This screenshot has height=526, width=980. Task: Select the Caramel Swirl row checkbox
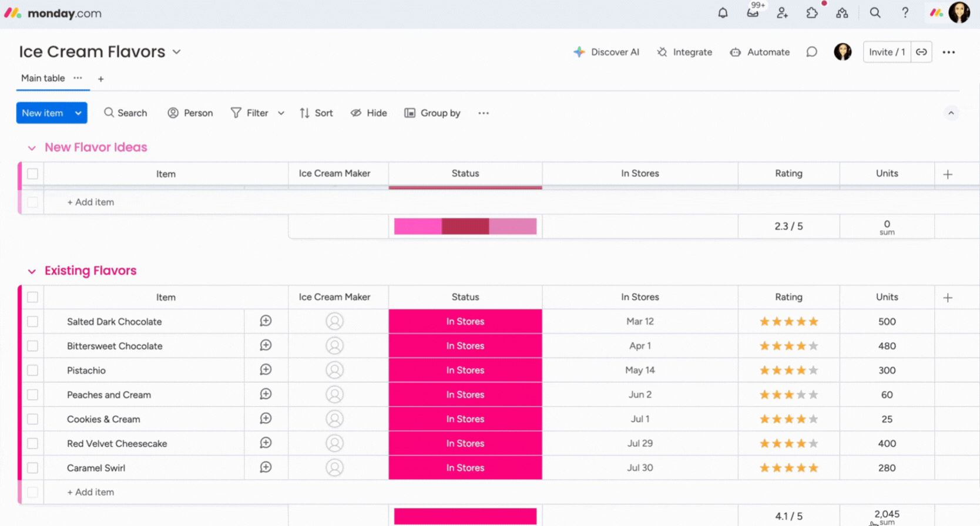tap(33, 468)
